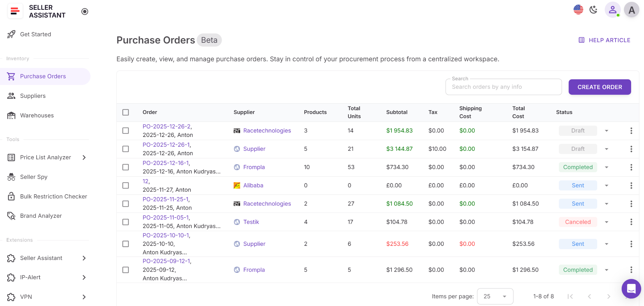The image size is (644, 306).
Task: Click the Search orders input field
Action: [503, 87]
